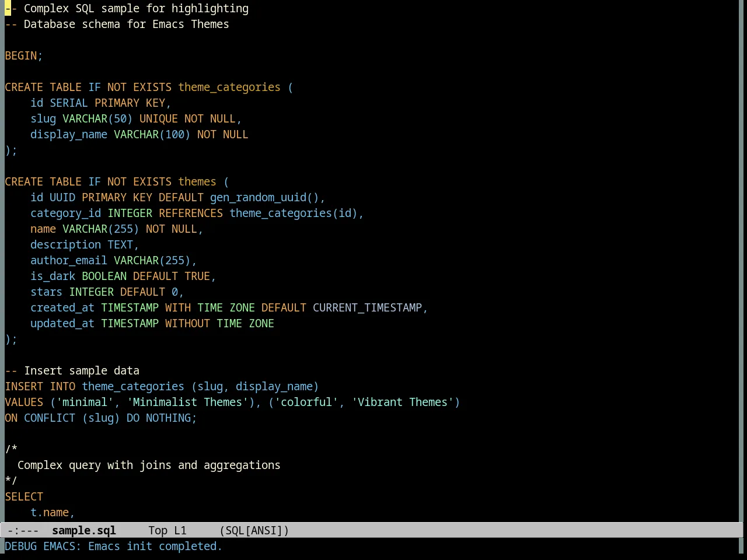The height and width of the screenshot is (560, 747).
Task: Click gen_random_uuid() function call
Action: pyautogui.click(x=264, y=197)
